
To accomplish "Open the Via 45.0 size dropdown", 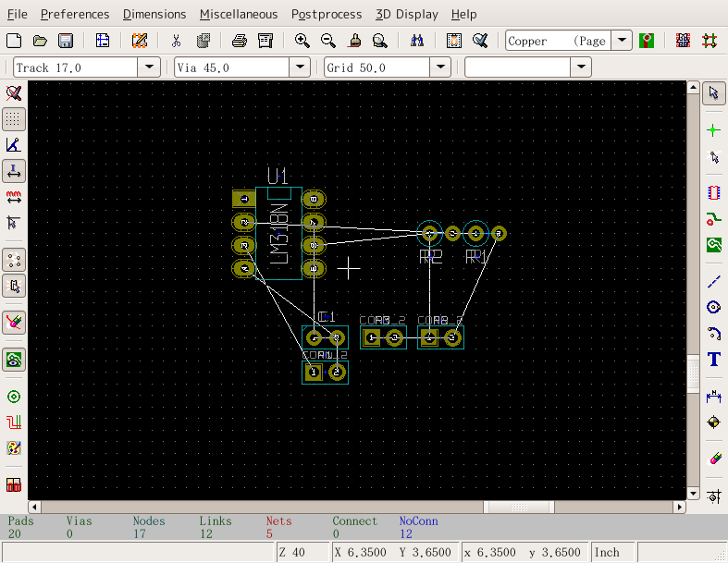I will (299, 67).
